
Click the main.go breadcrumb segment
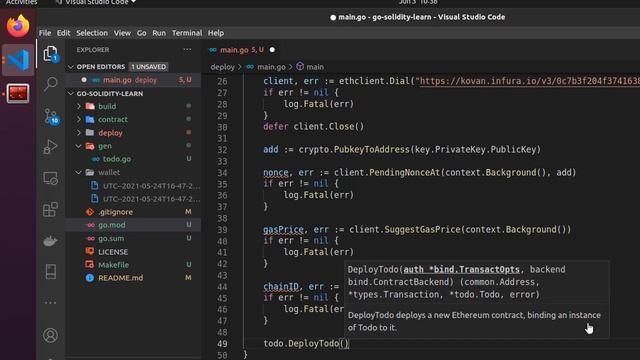(x=271, y=67)
